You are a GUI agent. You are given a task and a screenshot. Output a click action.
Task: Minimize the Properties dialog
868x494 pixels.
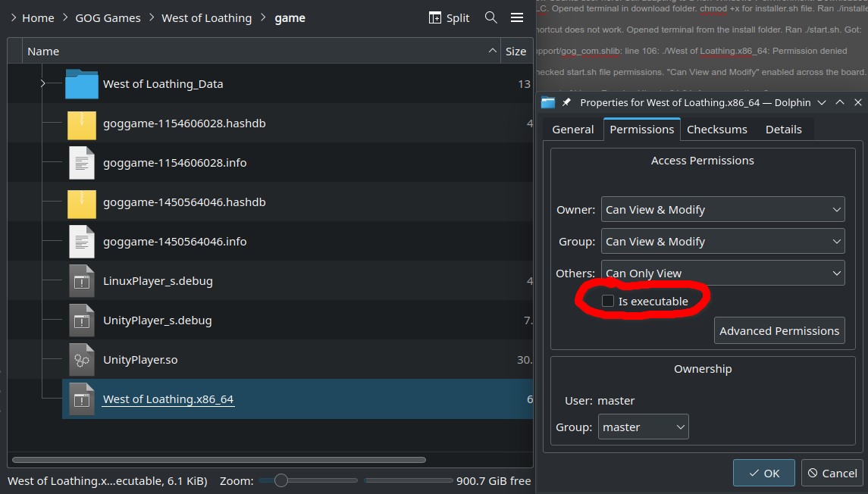pyautogui.click(x=822, y=102)
